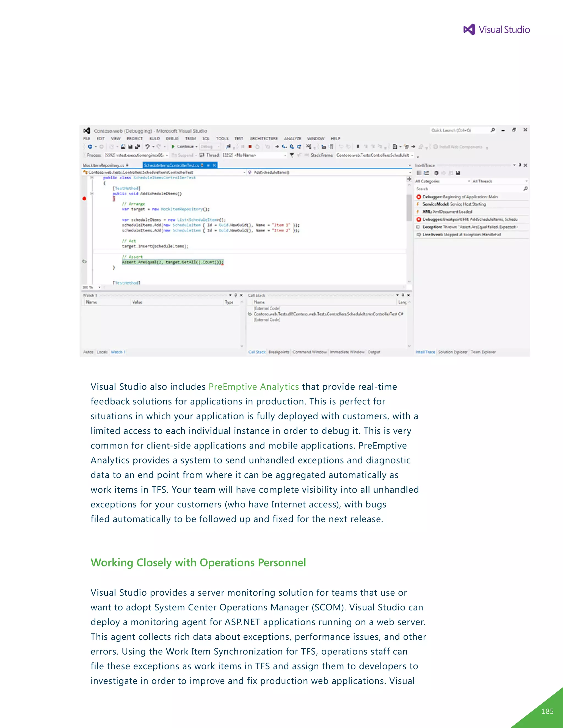Open the PreEmptive Analytics link

[254, 387]
